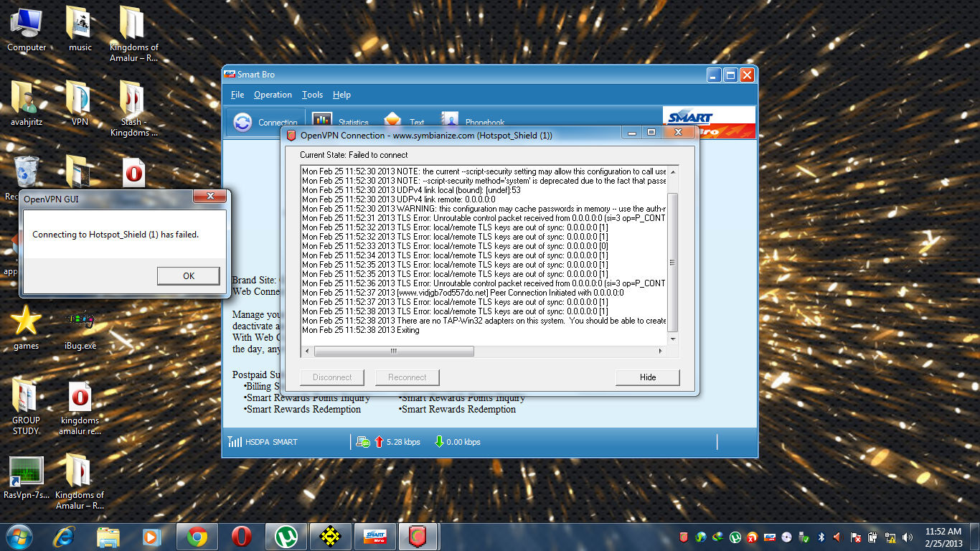Click the yellow diamond app on the taskbar
This screenshot has width=980, height=551.
[x=330, y=537]
